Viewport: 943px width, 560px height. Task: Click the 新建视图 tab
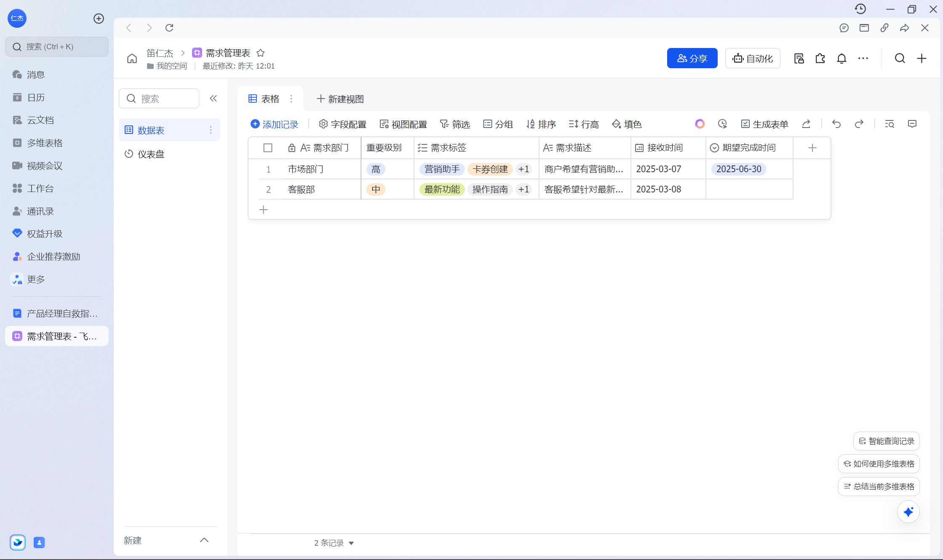tap(340, 99)
